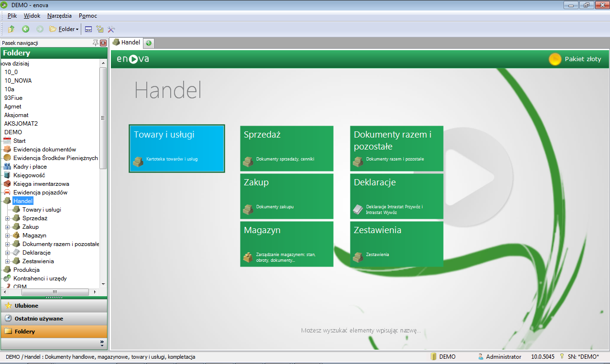The width and height of the screenshot is (610, 364).
Task: Open the Zakup tile
Action: point(287,196)
